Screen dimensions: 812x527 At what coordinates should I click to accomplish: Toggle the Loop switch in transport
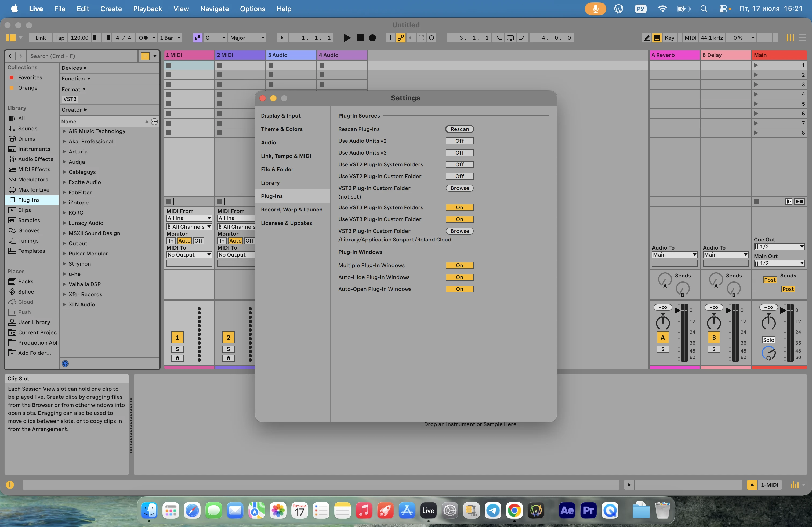(510, 38)
